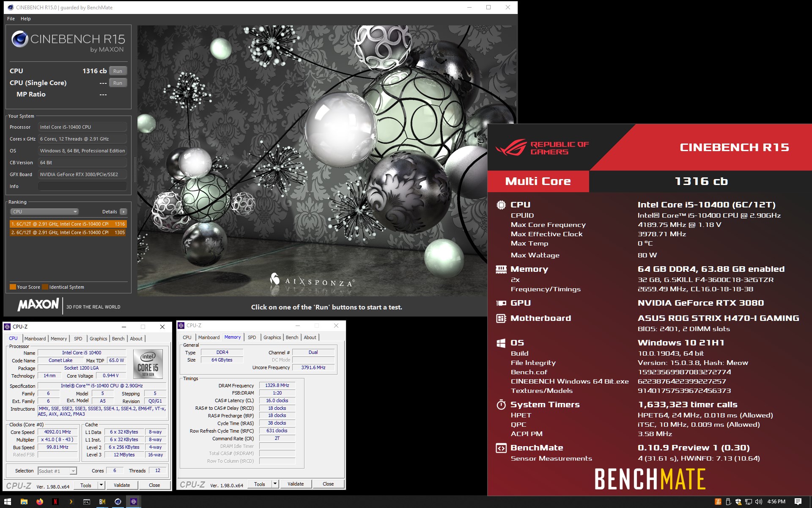Open Tools dropdown arrow in right CPU-Z window
This screenshot has height=508, width=812.
(275, 484)
